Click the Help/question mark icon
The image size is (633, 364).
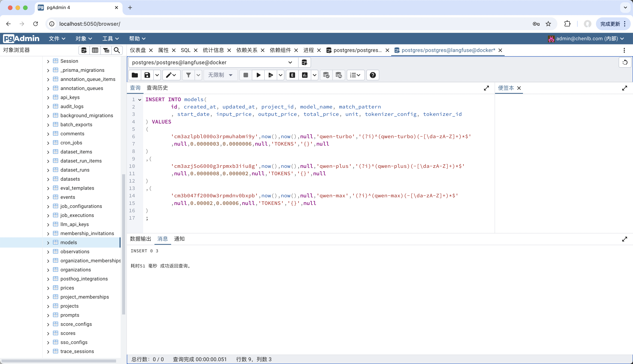point(373,75)
